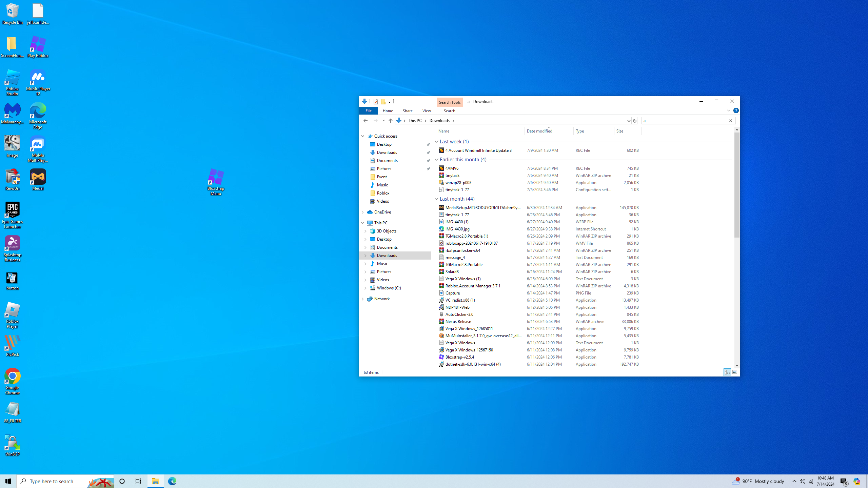Select Roblox folder in Quick access
This screenshot has height=488, width=868.
(383, 193)
